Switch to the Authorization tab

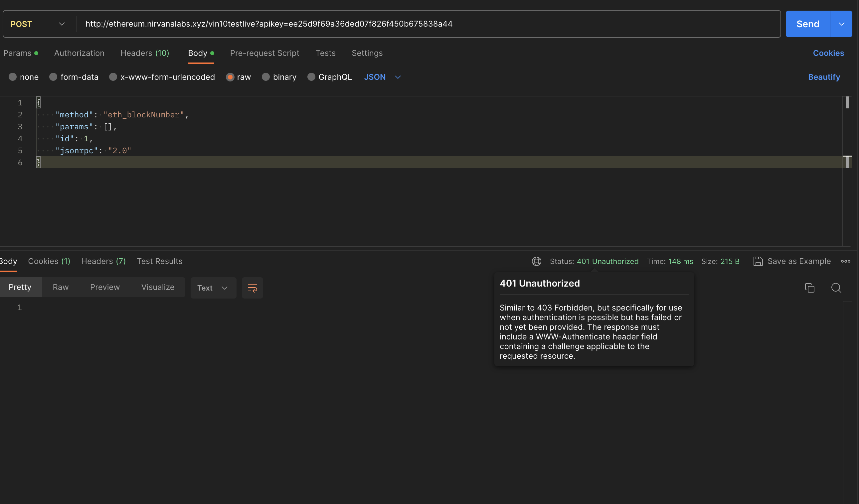click(79, 53)
